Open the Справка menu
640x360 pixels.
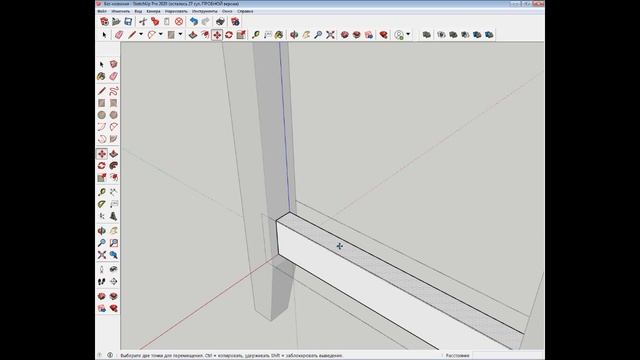coord(245,11)
